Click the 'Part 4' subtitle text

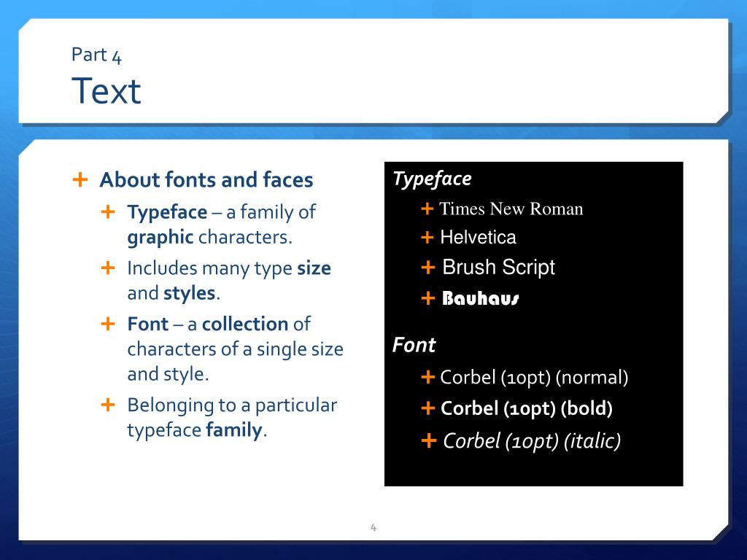tap(97, 55)
